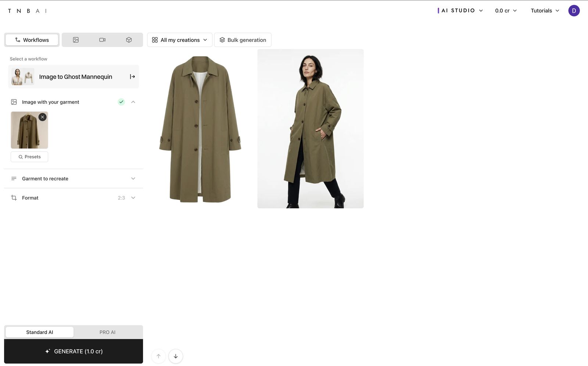Open the video generation tab icon
588x366 pixels.
(x=103, y=40)
